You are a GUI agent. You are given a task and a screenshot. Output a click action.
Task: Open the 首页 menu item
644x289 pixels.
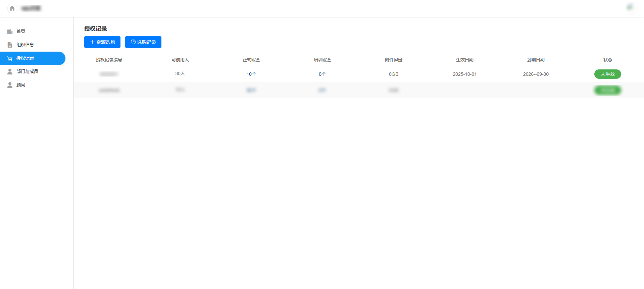[x=21, y=31]
